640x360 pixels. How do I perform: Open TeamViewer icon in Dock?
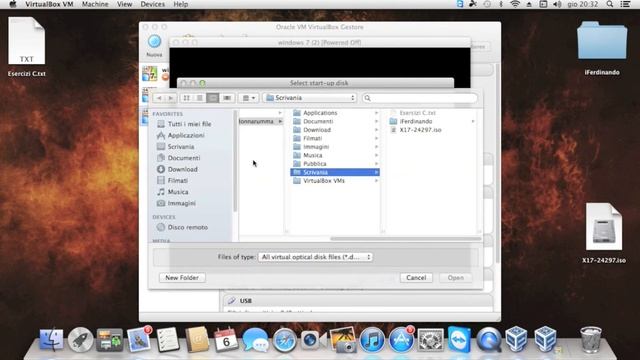tap(459, 339)
